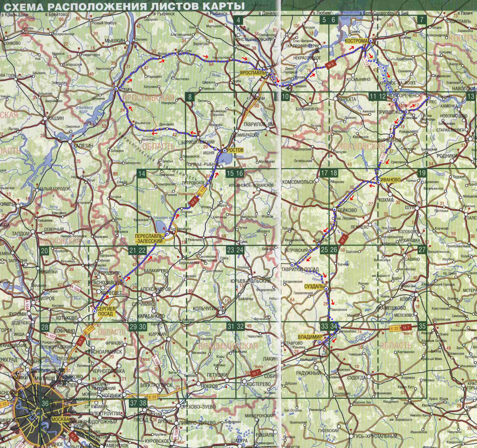Click the sheet number 14 box
The width and height of the screenshot is (477, 448).
[x=142, y=174]
